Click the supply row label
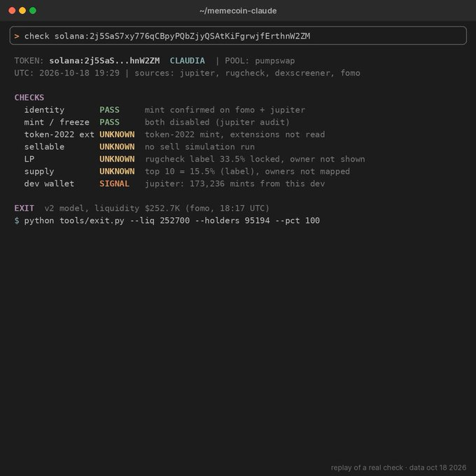The width and height of the screenshot is (476, 476). click(x=39, y=171)
